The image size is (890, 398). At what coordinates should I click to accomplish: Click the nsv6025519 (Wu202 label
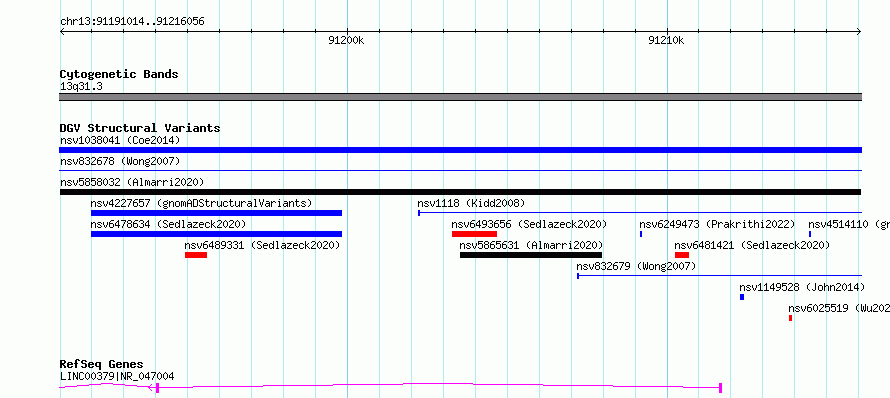click(839, 308)
